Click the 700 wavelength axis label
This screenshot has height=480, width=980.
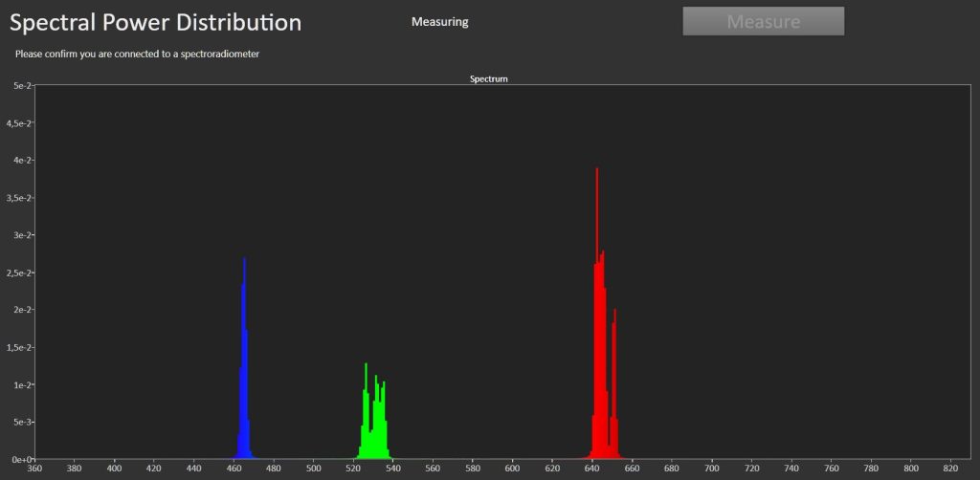(712, 469)
